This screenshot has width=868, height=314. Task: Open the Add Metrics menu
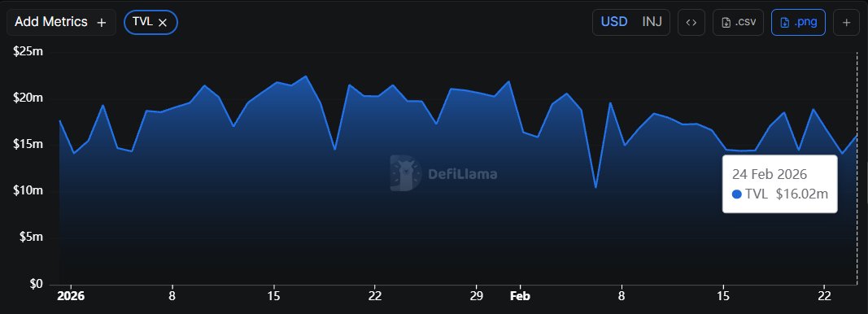click(61, 22)
